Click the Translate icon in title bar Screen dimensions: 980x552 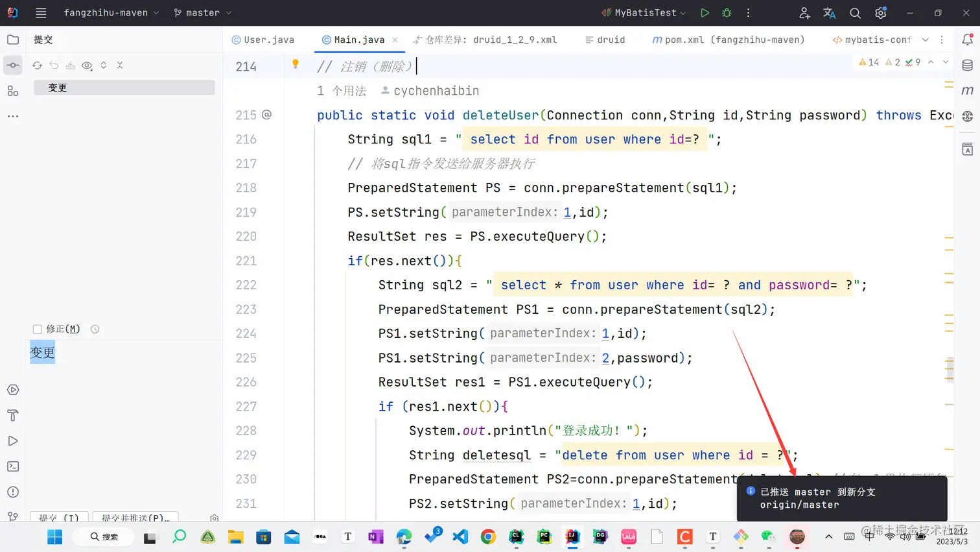[830, 13]
